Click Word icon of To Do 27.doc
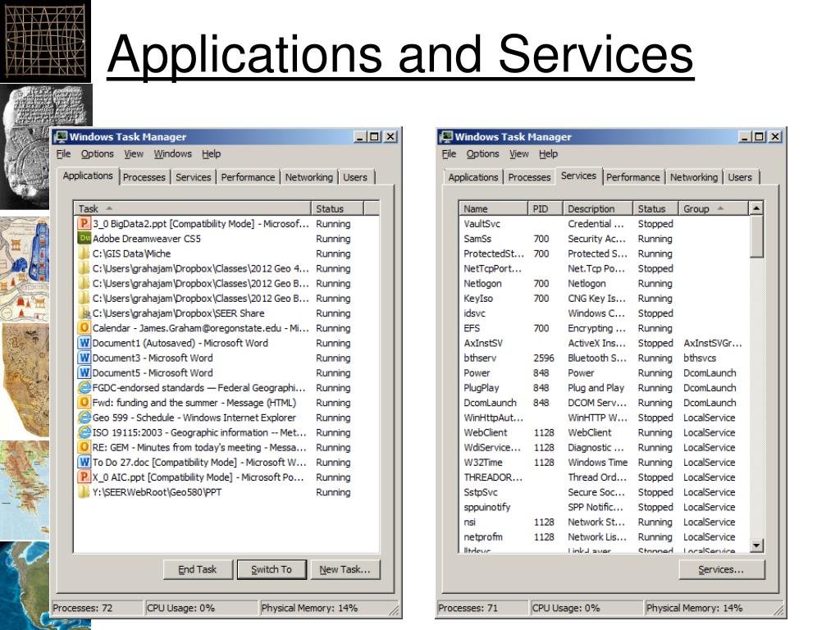Image resolution: width=840 pixels, height=630 pixels. (x=84, y=462)
